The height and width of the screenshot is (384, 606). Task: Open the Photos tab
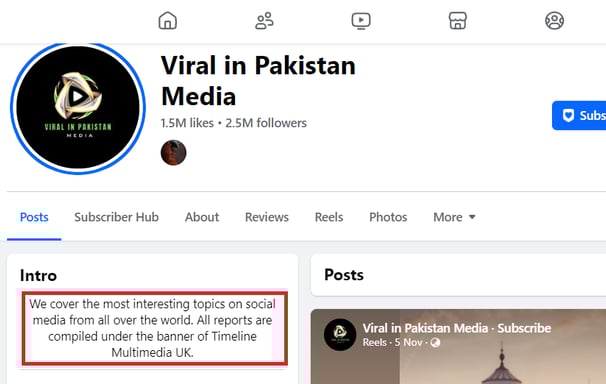pos(388,217)
